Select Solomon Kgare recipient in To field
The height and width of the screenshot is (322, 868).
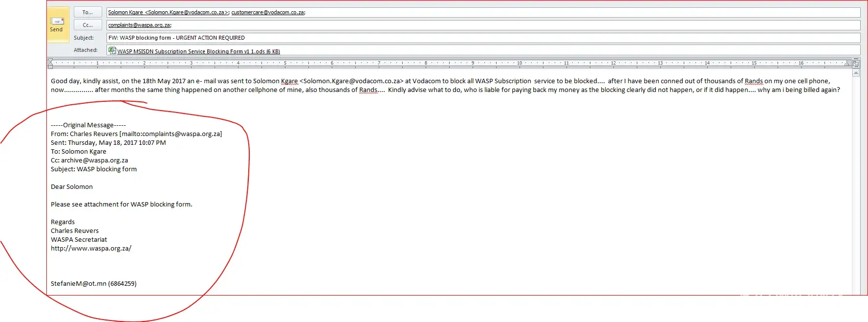click(169, 12)
